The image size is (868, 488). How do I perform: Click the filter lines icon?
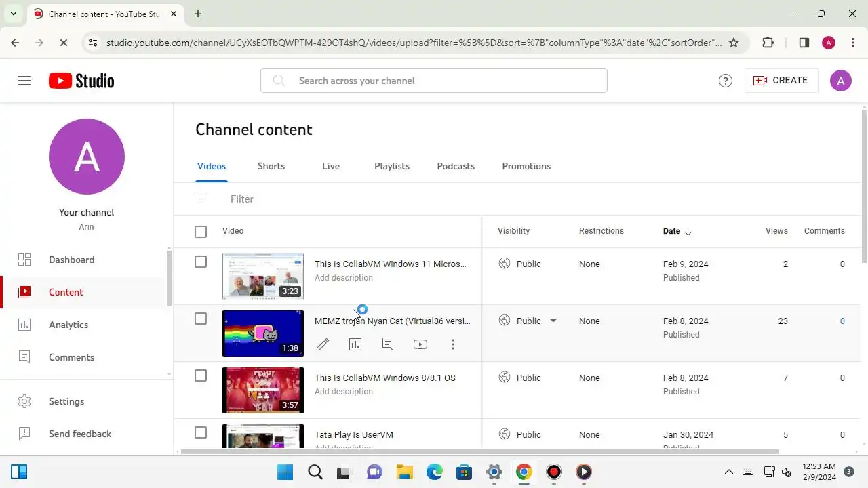pyautogui.click(x=201, y=199)
